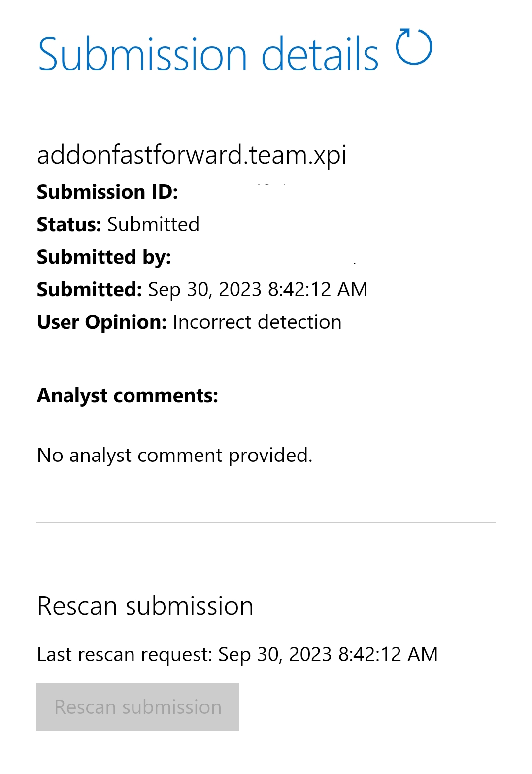The height and width of the screenshot is (774, 532).
Task: Select the Submitted date label
Action: (x=89, y=289)
